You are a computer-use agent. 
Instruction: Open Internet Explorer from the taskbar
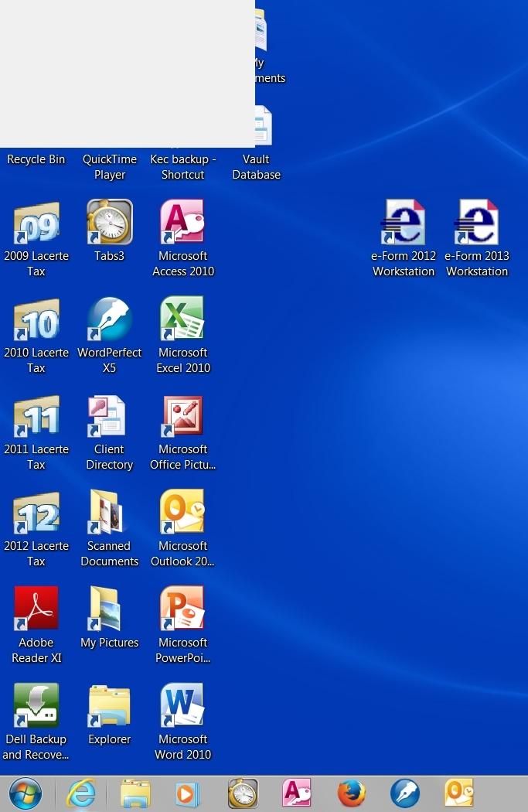pos(81,793)
